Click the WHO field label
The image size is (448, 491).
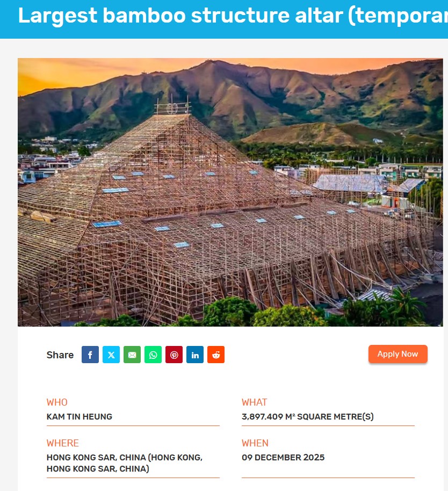[x=57, y=402]
